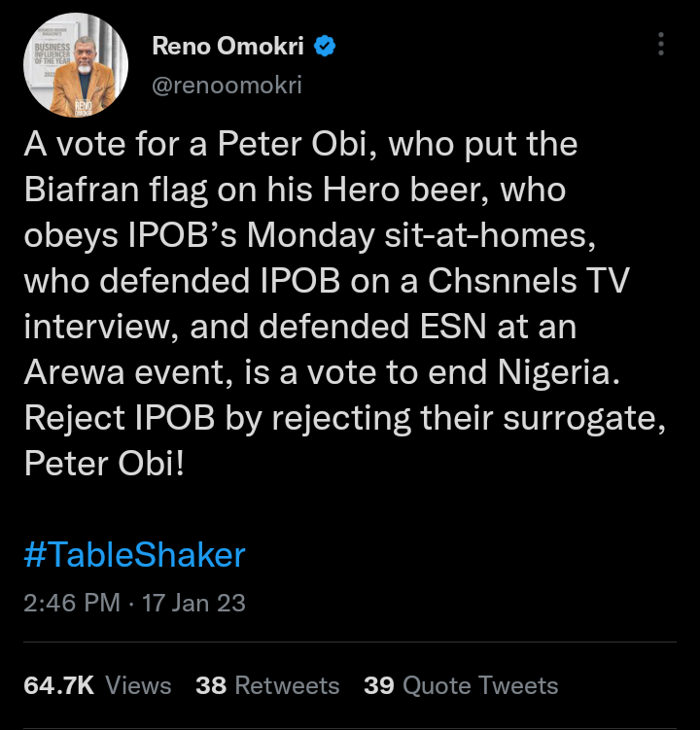Click the blue verified badge icon
This screenshot has height=730, width=700.
(325, 46)
